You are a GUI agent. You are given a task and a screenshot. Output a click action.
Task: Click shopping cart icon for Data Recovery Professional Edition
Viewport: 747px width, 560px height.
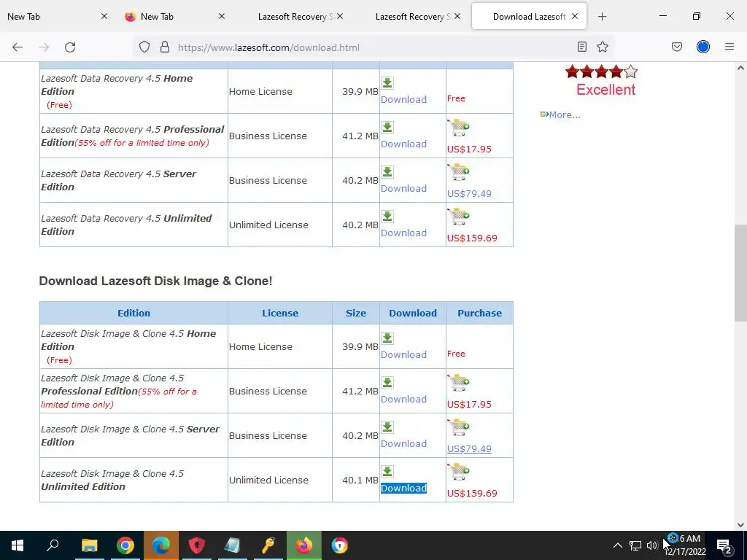coord(458,127)
